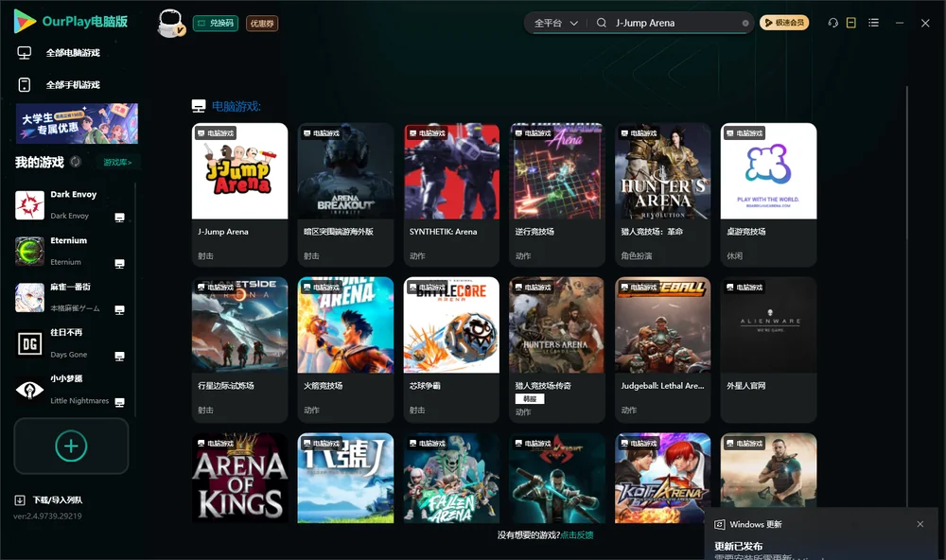Image resolution: width=946 pixels, height=560 pixels.
Task: Click the monitor icon beside 电脑游戏 heading
Action: click(x=199, y=106)
